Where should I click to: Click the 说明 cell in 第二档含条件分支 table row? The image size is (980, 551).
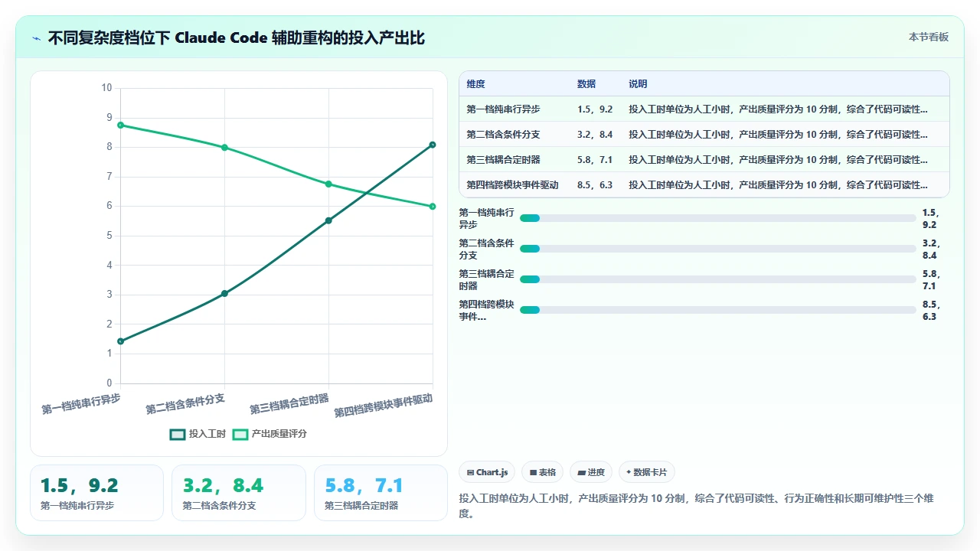pyautogui.click(x=786, y=135)
